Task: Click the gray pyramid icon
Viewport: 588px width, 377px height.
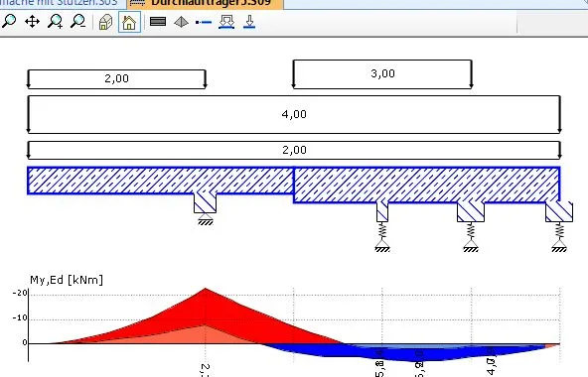Action: coord(181,22)
